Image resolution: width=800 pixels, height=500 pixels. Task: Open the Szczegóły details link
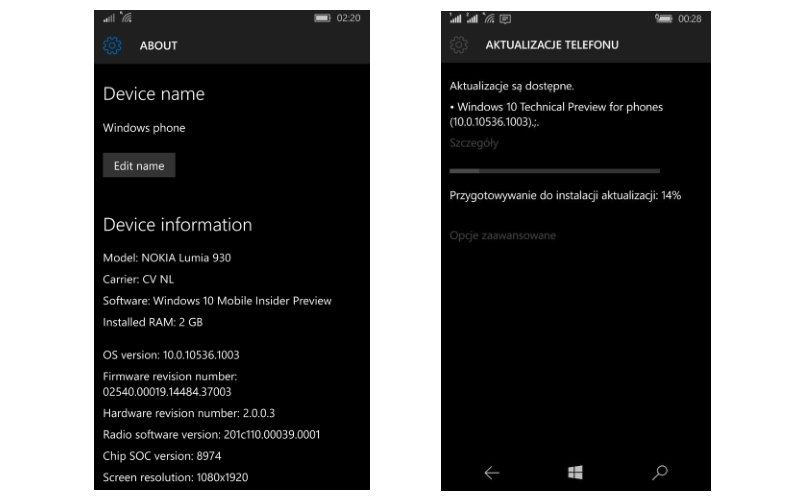click(473, 143)
